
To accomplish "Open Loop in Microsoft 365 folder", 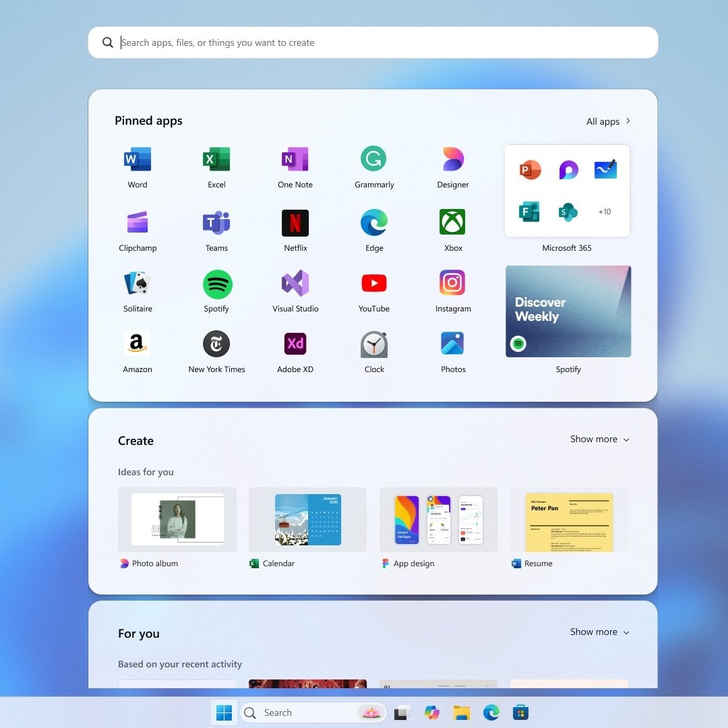I will pos(568,170).
